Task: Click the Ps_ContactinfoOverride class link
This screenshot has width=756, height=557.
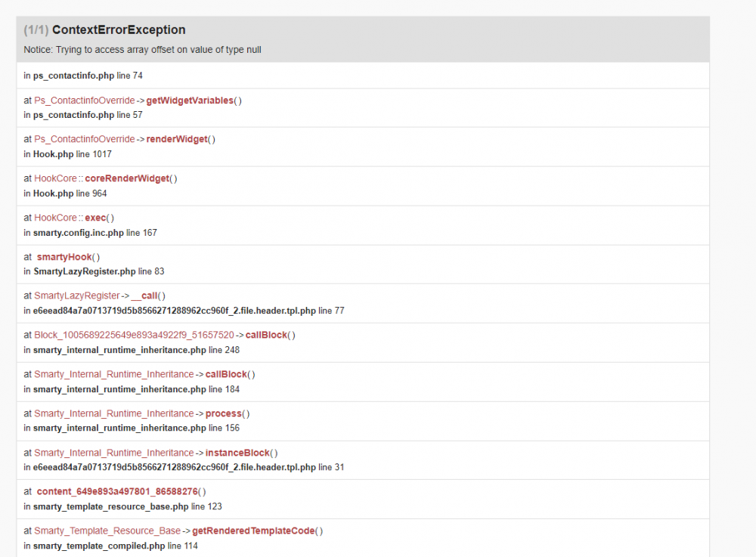Action: pyautogui.click(x=84, y=100)
